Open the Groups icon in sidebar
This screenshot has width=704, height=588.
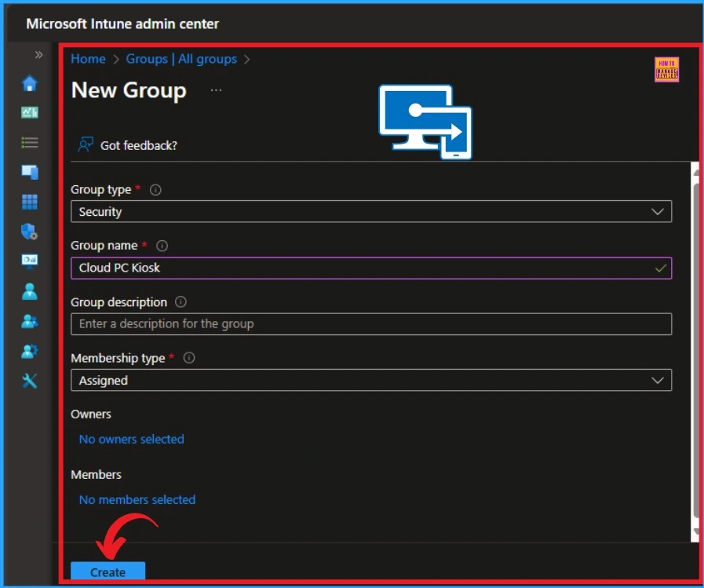[30, 321]
